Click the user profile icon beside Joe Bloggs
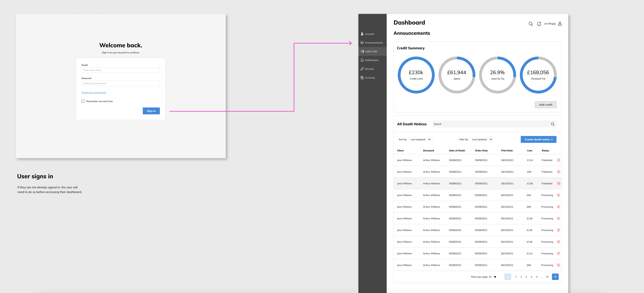This screenshot has width=644, height=293. 560,24
